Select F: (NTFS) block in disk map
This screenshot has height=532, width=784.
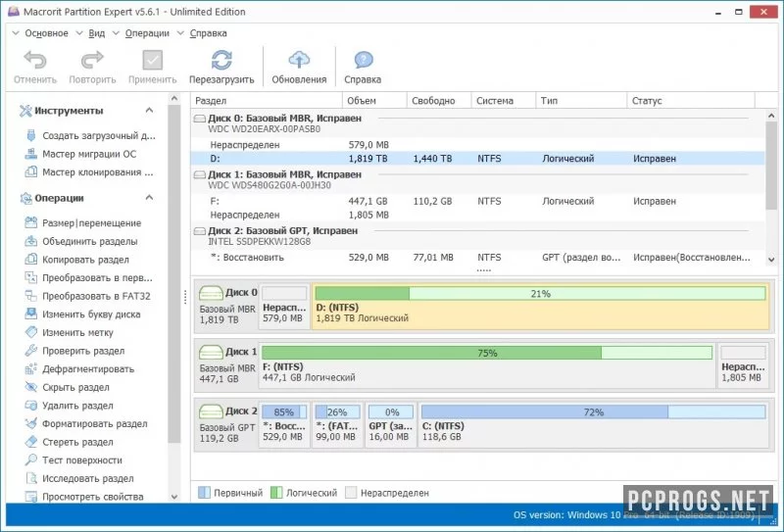487,366
